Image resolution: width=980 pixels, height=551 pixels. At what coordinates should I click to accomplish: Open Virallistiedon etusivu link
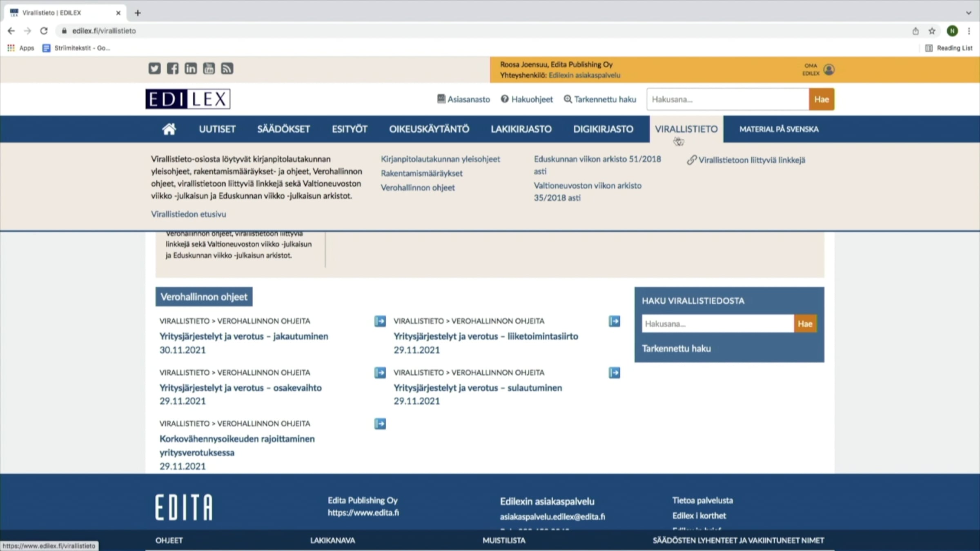click(x=188, y=214)
